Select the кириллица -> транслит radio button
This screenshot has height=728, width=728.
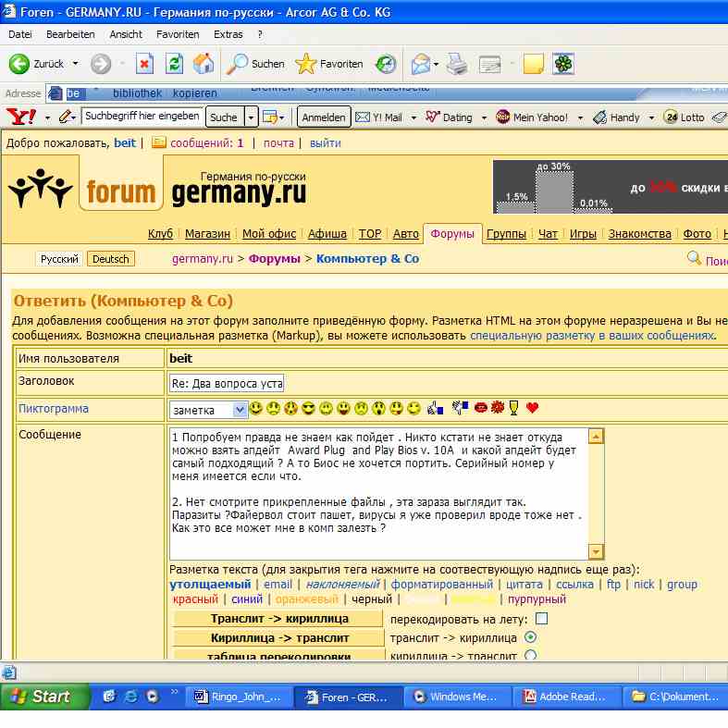530,655
